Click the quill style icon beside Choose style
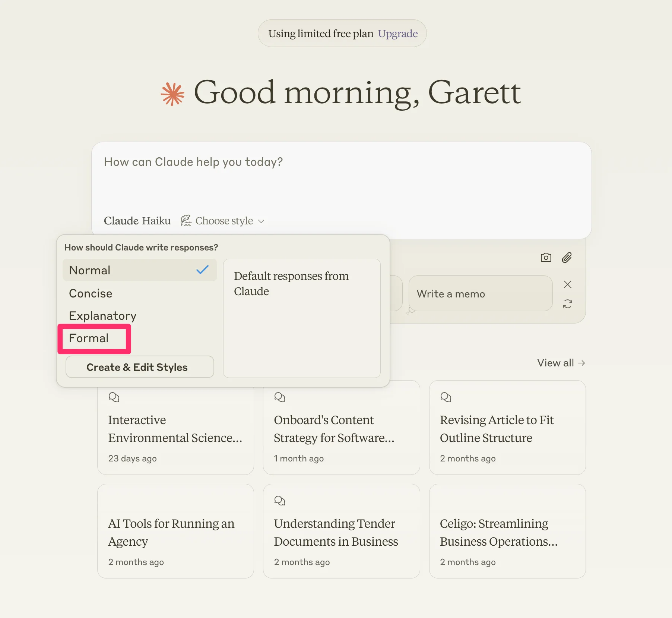Screen dimensions: 672x618 (x=186, y=220)
